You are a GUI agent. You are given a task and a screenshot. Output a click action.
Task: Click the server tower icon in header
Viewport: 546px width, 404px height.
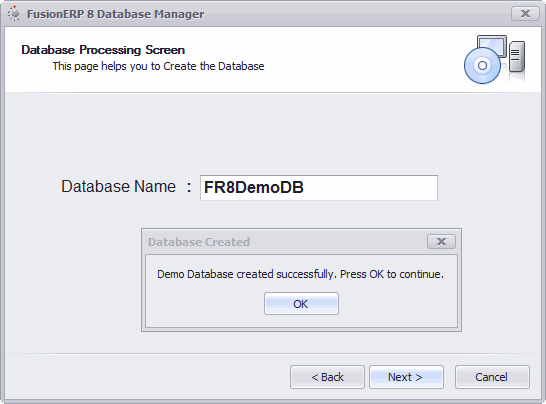click(517, 56)
